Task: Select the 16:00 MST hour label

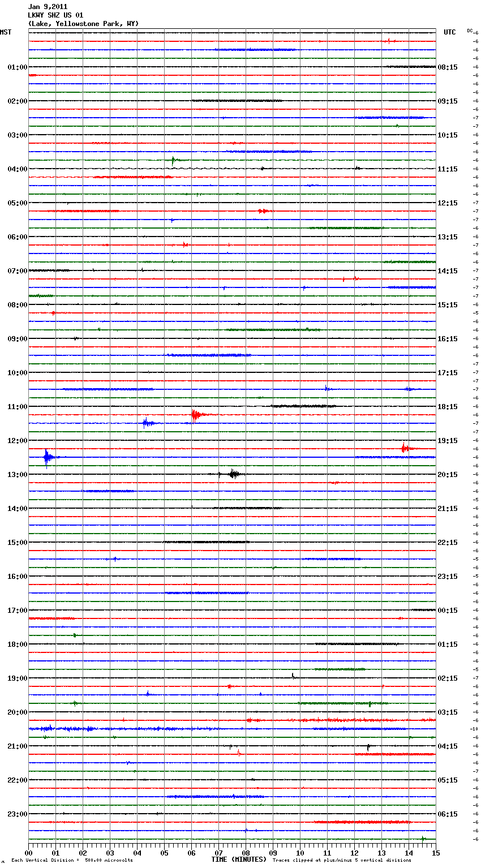Action: point(18,577)
